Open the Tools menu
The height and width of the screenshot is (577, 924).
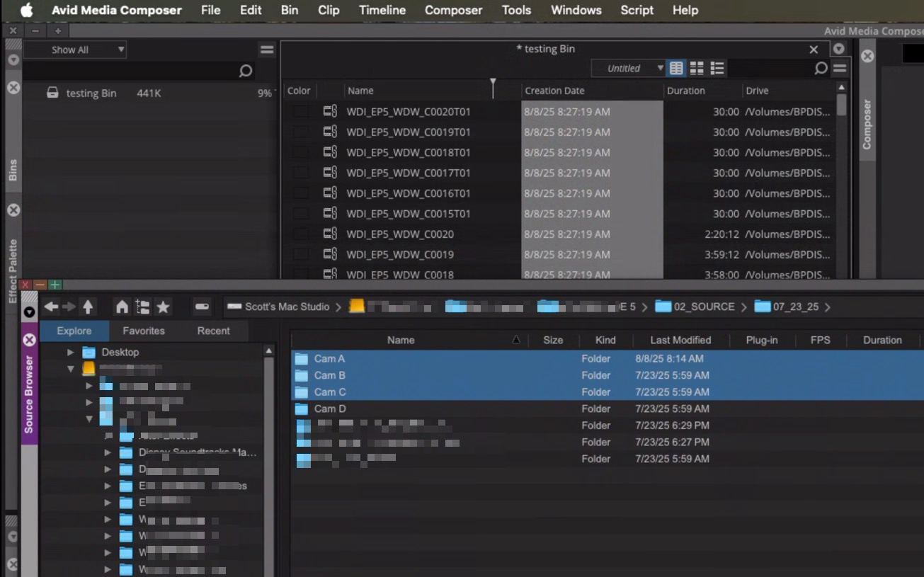pyautogui.click(x=516, y=10)
